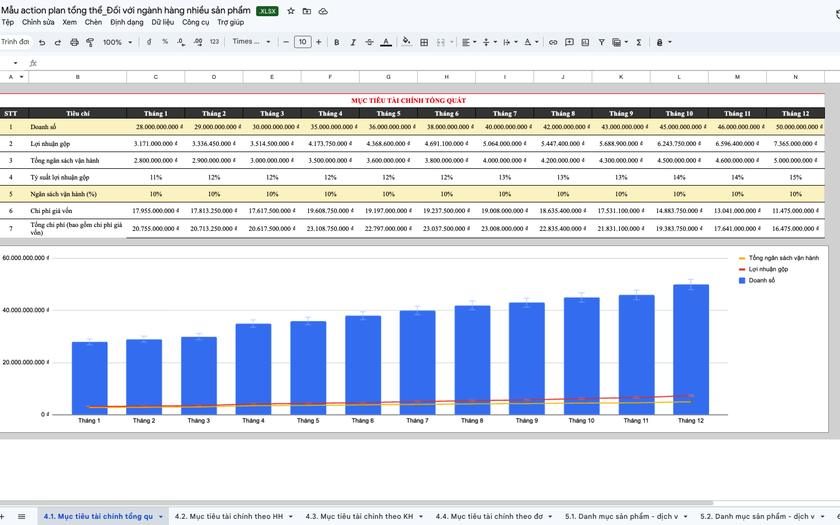Toggle strikethrough formatting
This screenshot has height=525, width=840.
pos(369,42)
